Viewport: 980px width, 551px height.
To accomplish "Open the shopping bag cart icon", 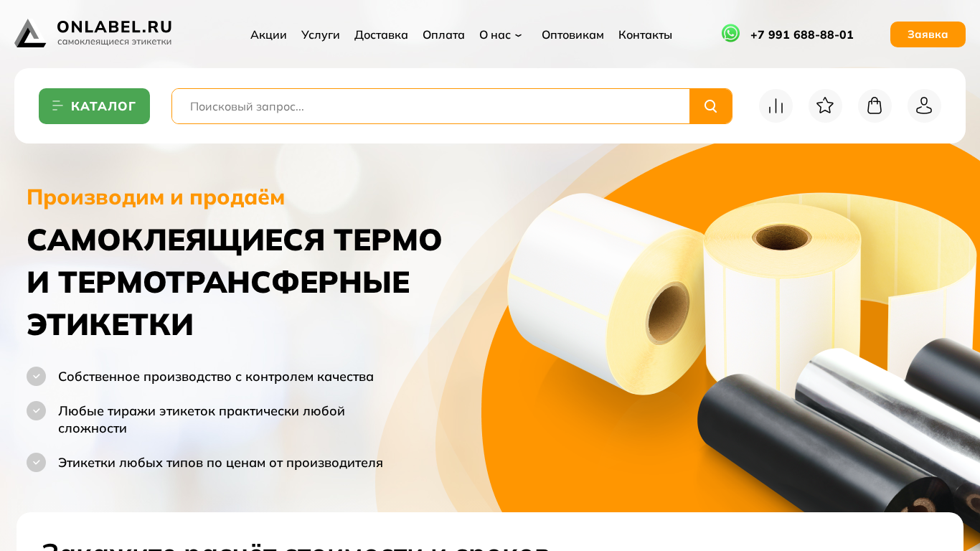I will (875, 106).
